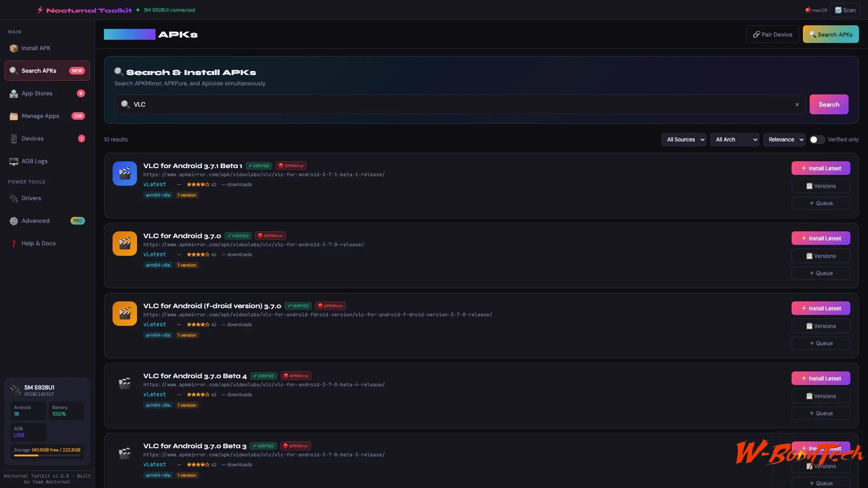868x488 pixels.
Task: Click the Drivers plug icon
Action: click(x=14, y=199)
